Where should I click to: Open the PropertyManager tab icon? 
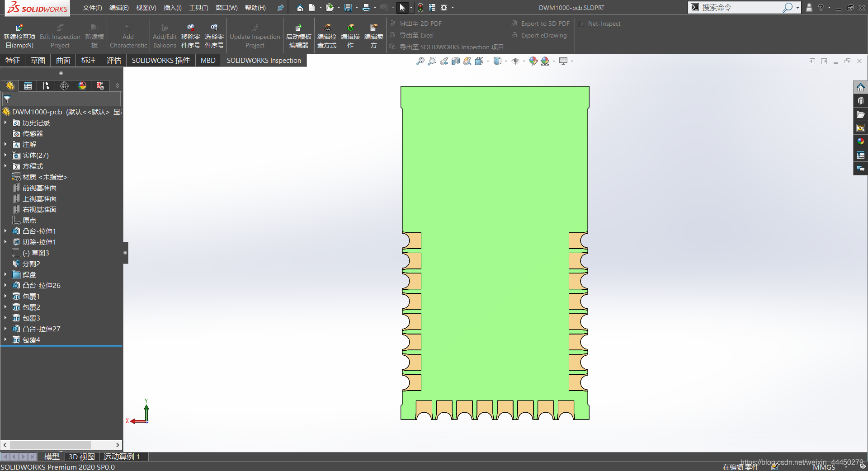[28, 86]
